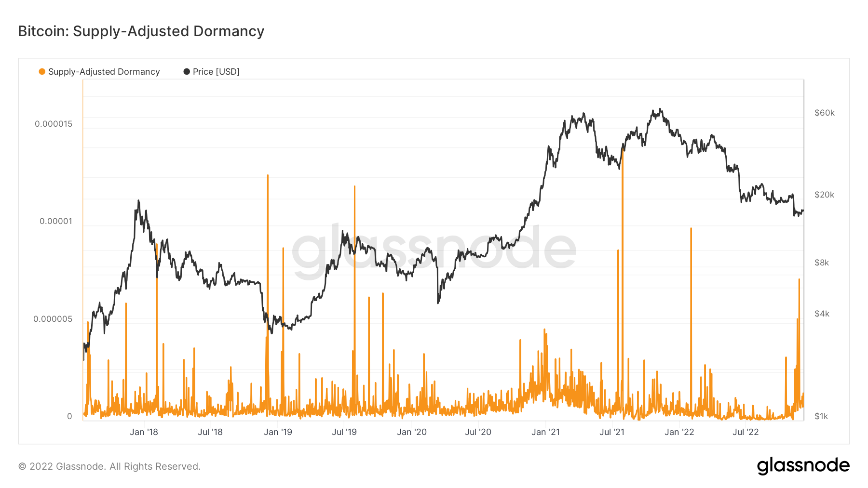Click the $20k price axis label
Viewport: 868px width, 488px height.
point(824,195)
